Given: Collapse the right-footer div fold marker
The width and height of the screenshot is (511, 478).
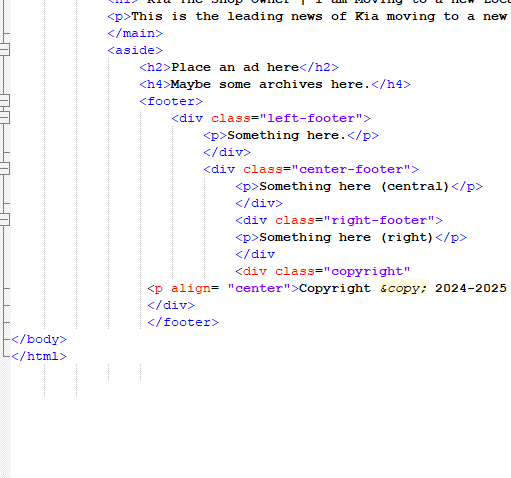Looking at the screenshot, I should [4, 220].
